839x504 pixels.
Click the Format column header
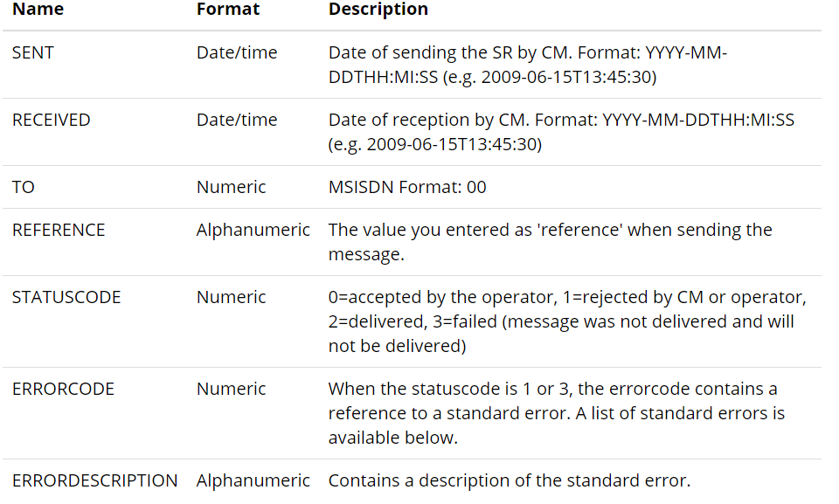click(228, 9)
